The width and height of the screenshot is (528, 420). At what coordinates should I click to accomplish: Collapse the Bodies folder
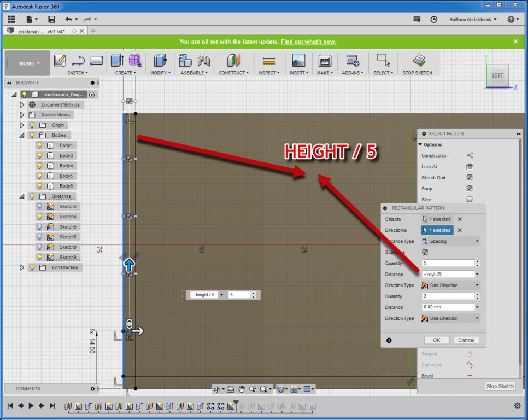pos(21,136)
